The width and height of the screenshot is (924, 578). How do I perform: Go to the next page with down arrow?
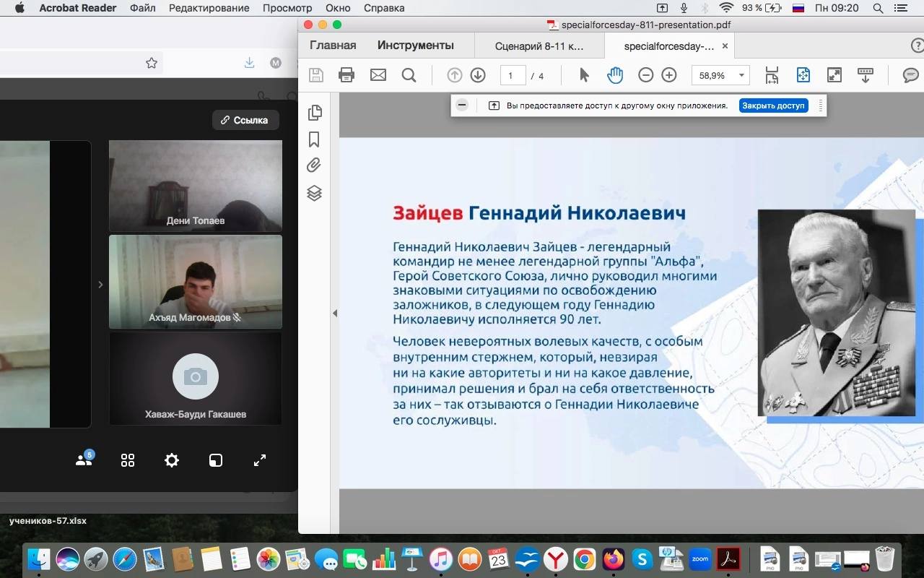478,75
